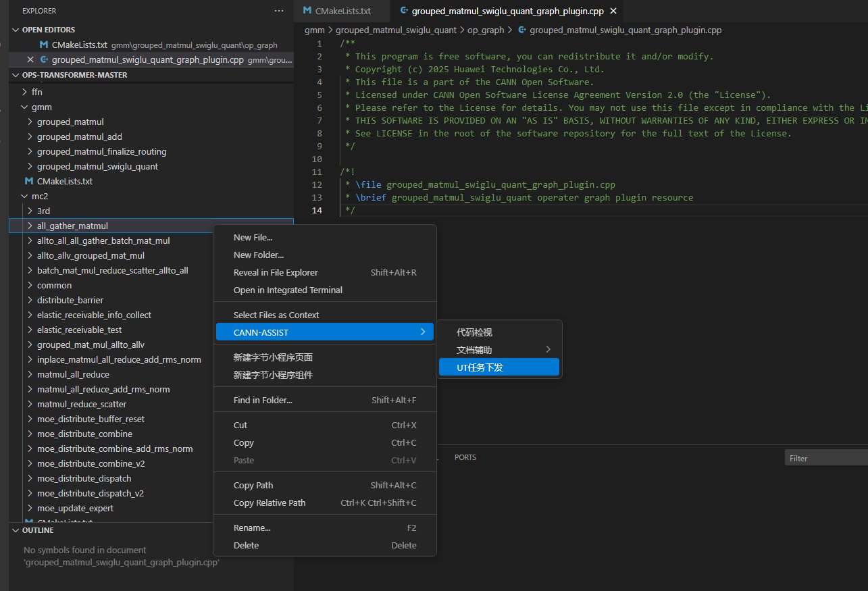Open the PORTS panel tab
Image resolution: width=868 pixels, height=591 pixels.
pyautogui.click(x=465, y=457)
